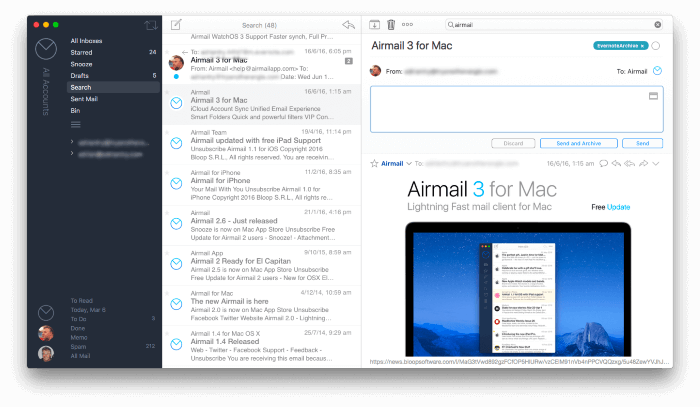Click the blue Update link
Viewport: 700px width, 407px height.
point(618,207)
